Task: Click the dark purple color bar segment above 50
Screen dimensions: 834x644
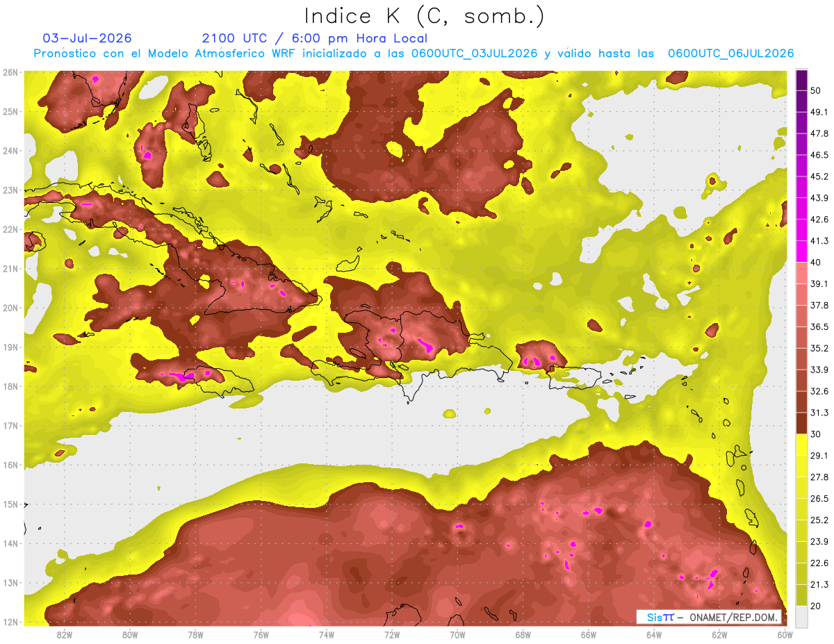Action: coord(801,81)
